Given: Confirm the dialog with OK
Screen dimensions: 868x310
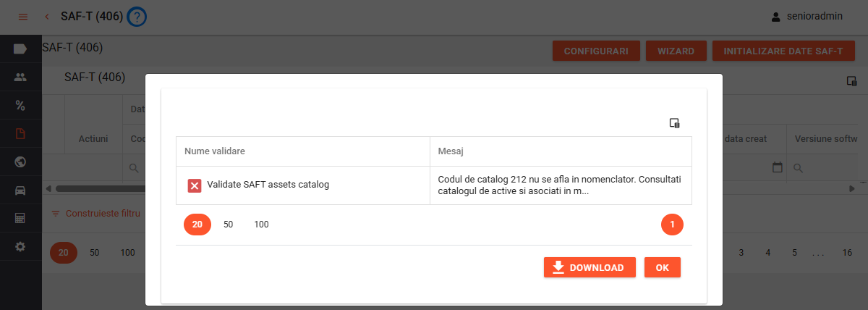Looking at the screenshot, I should point(663,267).
